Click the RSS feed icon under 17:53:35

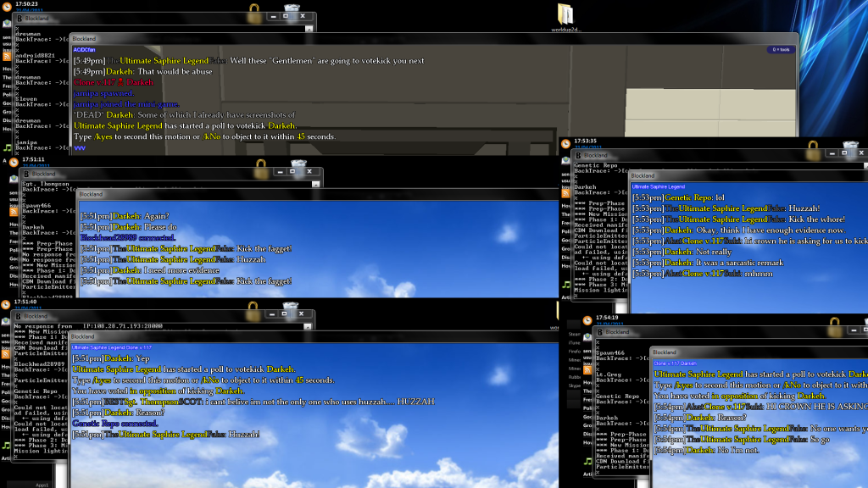click(565, 193)
